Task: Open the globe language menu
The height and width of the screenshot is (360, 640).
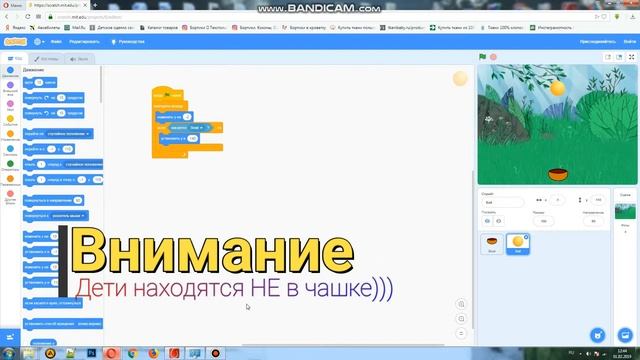Action: click(x=39, y=42)
